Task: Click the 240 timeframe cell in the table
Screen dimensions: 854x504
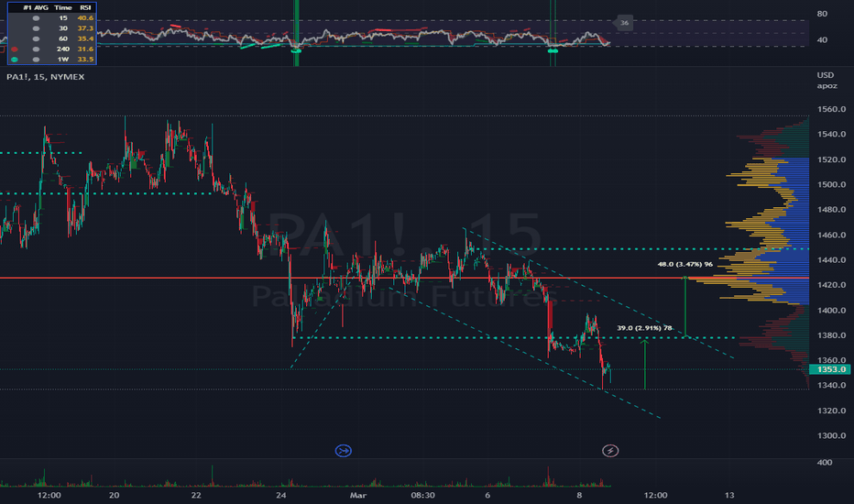Action: click(x=62, y=49)
